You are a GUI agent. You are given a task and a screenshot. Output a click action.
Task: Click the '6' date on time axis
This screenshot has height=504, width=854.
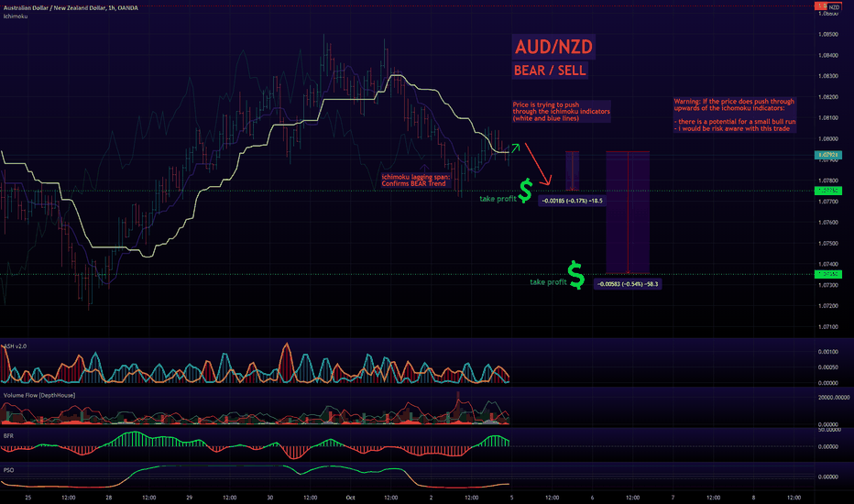coord(592,498)
